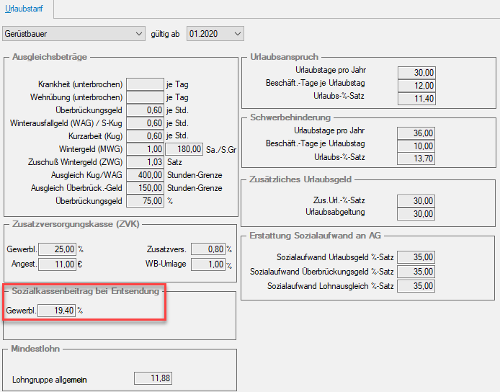Click Sozialaufwand Lohnausgleich %-Satz 35,00 field

[x=416, y=286]
